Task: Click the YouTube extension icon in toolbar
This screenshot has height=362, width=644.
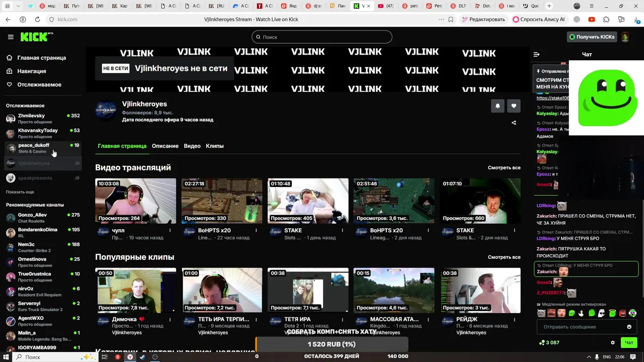Action: pyautogui.click(x=592, y=19)
